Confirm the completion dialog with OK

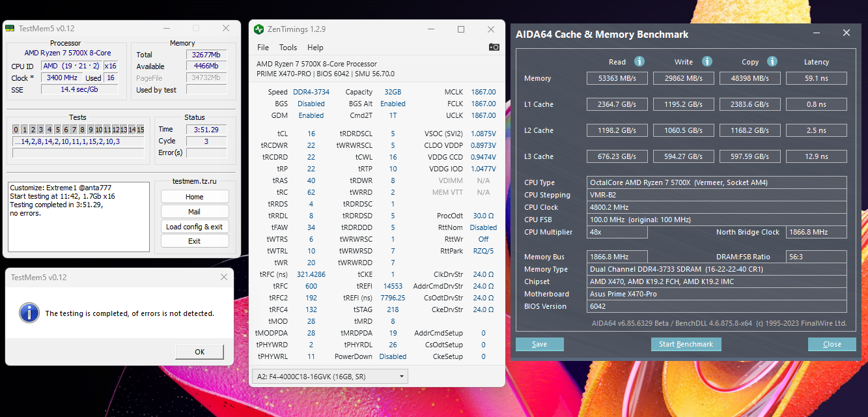coord(200,352)
